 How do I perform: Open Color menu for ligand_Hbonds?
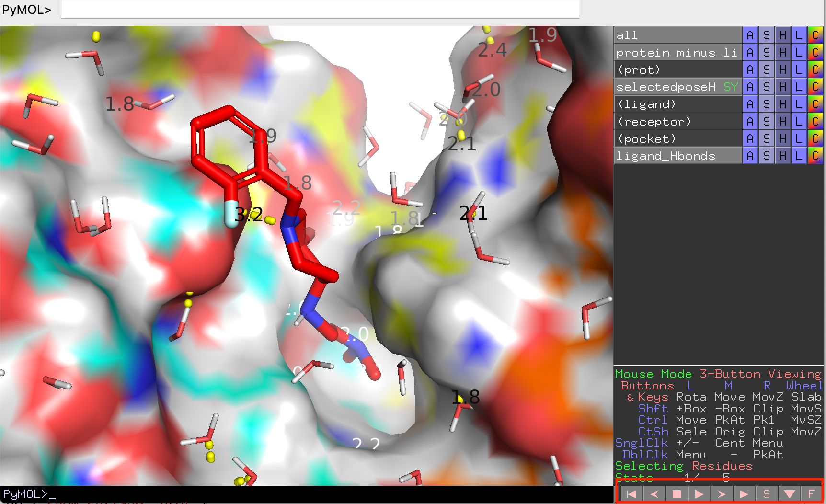click(x=815, y=156)
